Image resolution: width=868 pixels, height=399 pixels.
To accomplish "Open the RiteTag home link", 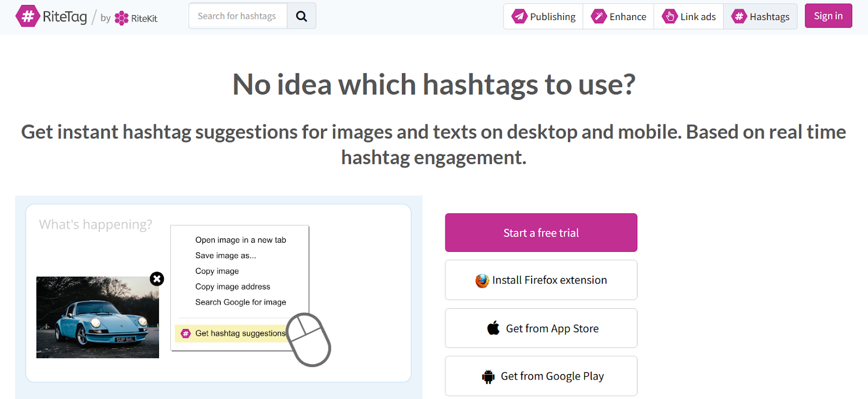I will point(52,16).
